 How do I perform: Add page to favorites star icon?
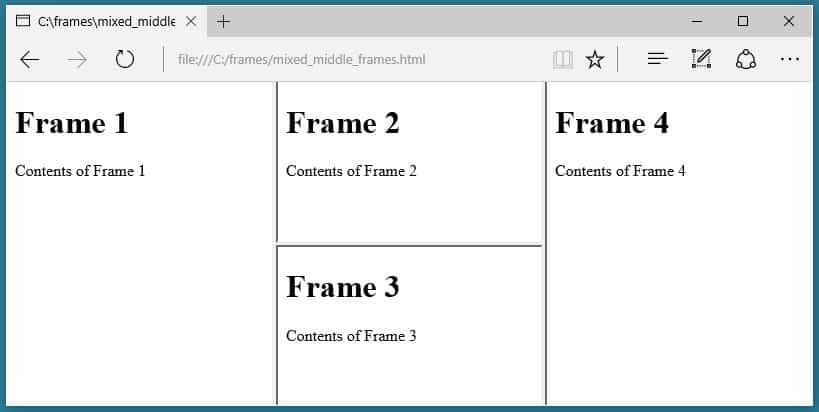coord(595,60)
